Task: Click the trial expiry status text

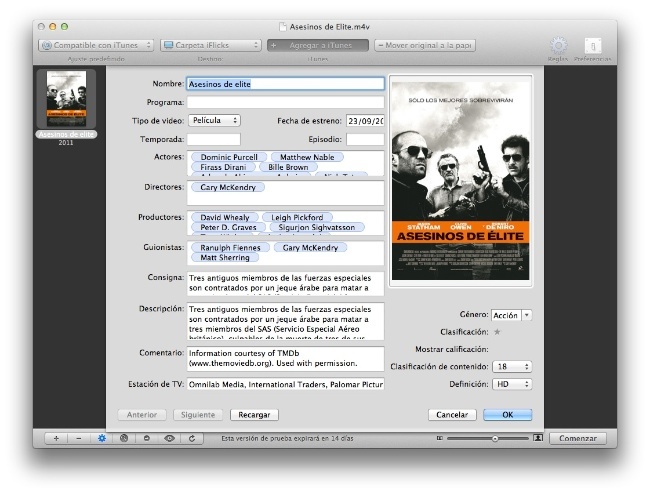Action: (x=287, y=438)
